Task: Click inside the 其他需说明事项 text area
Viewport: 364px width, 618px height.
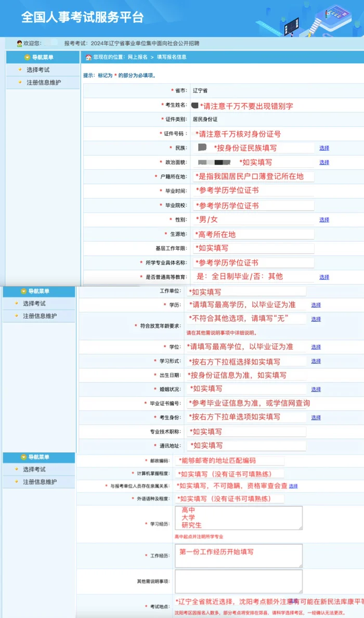Action: tap(239, 581)
